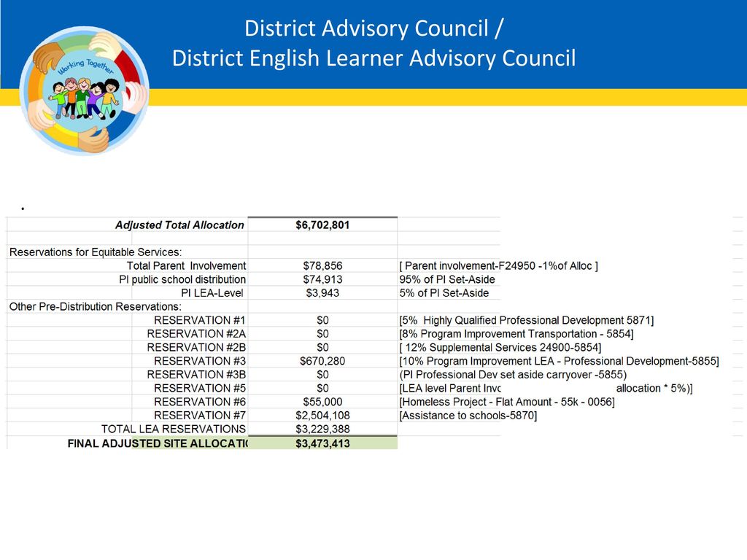The image size is (747, 560).
Task: Click the Program Improvement Transportation - 5854 note
Action: (x=516, y=333)
